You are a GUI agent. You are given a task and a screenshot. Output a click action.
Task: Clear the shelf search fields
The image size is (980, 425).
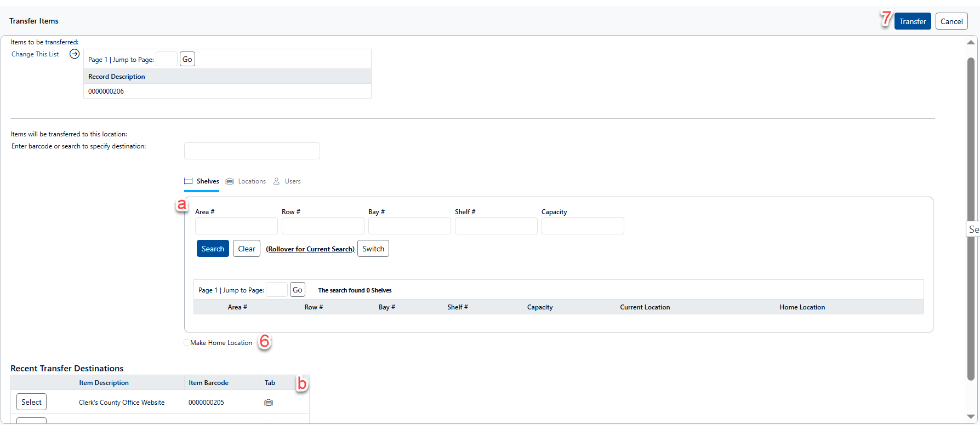pyautogui.click(x=246, y=249)
